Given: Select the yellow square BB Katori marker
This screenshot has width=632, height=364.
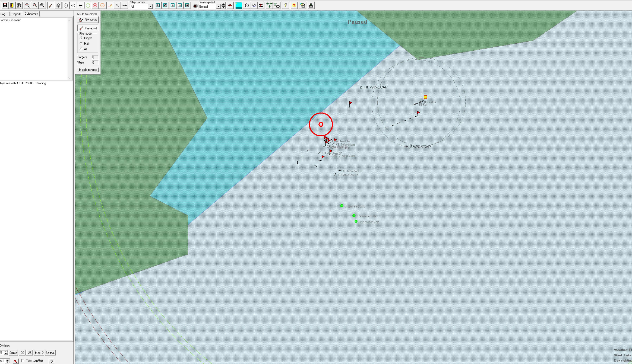Looking at the screenshot, I should [425, 97].
